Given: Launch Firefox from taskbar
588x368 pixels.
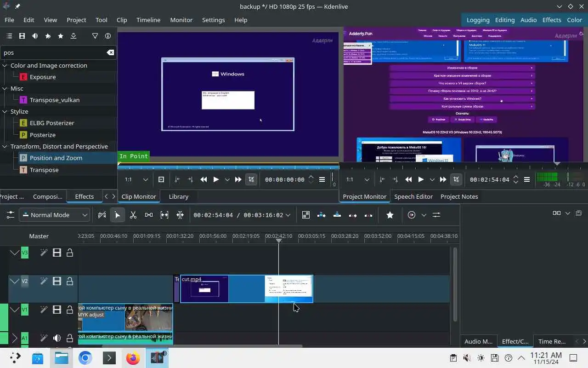Looking at the screenshot, I should [133, 358].
